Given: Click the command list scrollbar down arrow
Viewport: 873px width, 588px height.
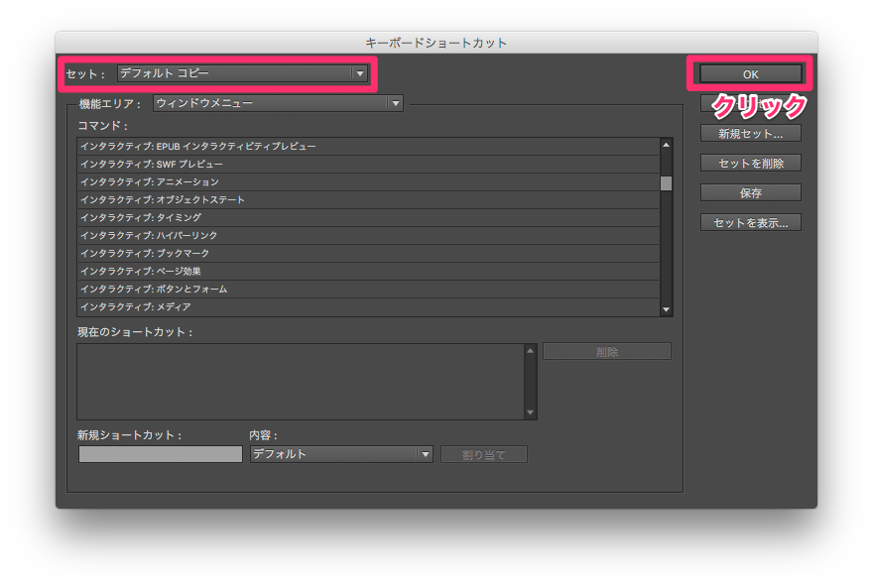Looking at the screenshot, I should click(666, 307).
